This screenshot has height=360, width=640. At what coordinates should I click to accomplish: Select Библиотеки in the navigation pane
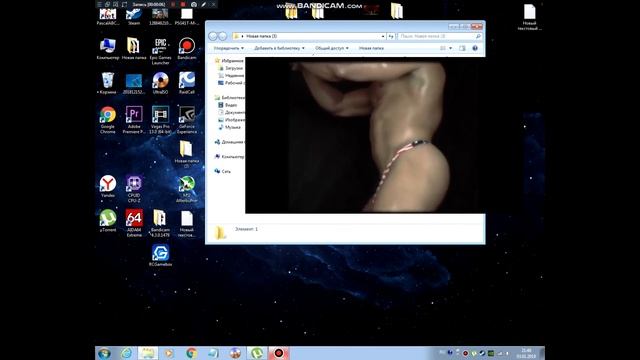tap(229, 98)
